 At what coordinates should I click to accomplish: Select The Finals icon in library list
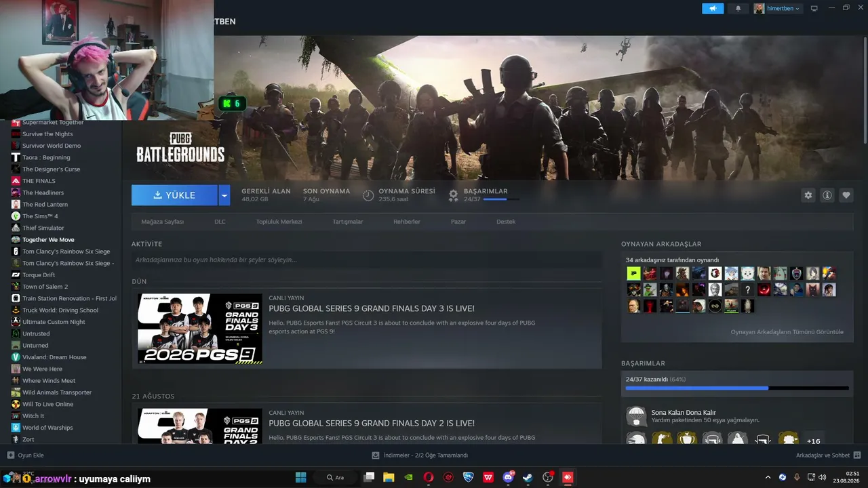click(16, 181)
